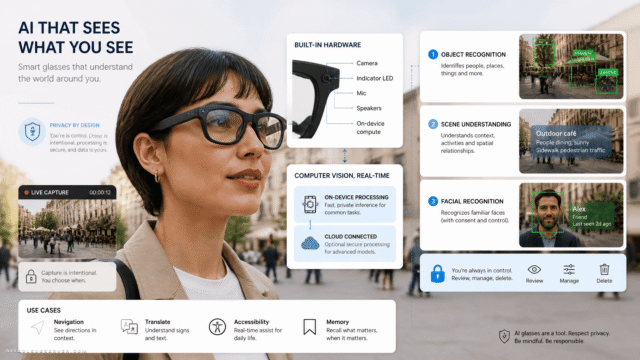This screenshot has height=360, width=640.
Task: Click the 'ON-DEVICE PROCESSING' title
Action: 356,197
